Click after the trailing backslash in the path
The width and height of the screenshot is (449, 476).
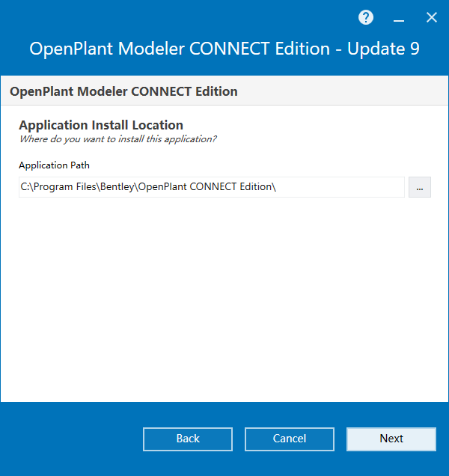coord(277,186)
